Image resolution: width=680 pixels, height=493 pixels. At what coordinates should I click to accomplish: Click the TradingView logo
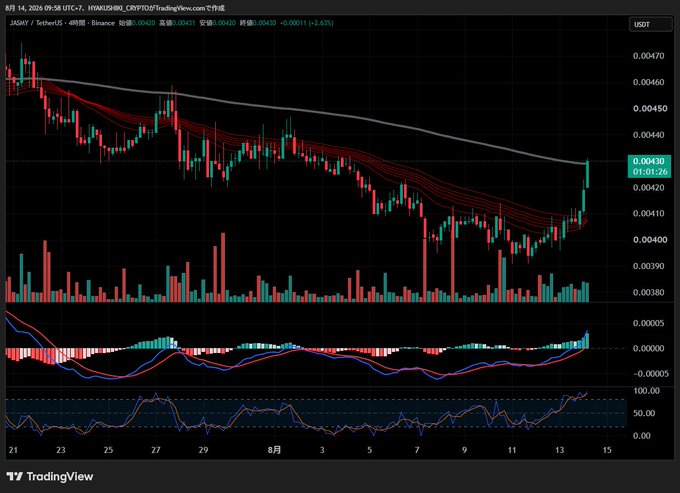[x=50, y=477]
